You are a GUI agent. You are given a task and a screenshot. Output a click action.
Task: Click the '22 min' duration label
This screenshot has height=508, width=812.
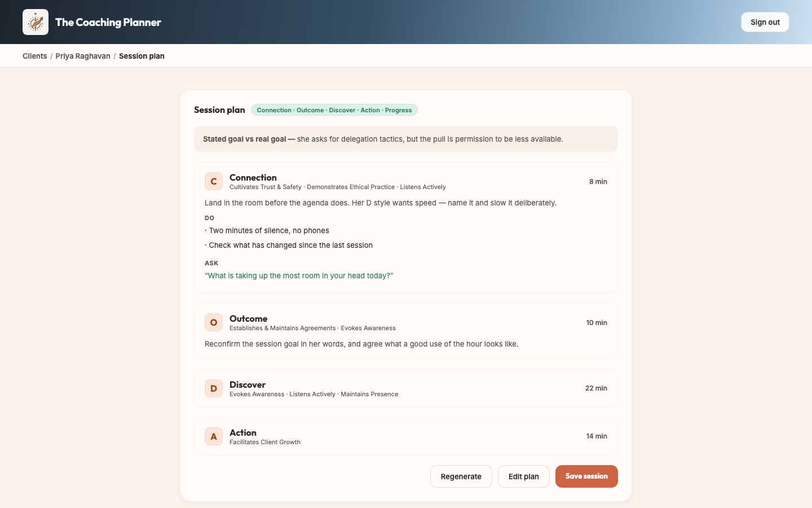[596, 388]
